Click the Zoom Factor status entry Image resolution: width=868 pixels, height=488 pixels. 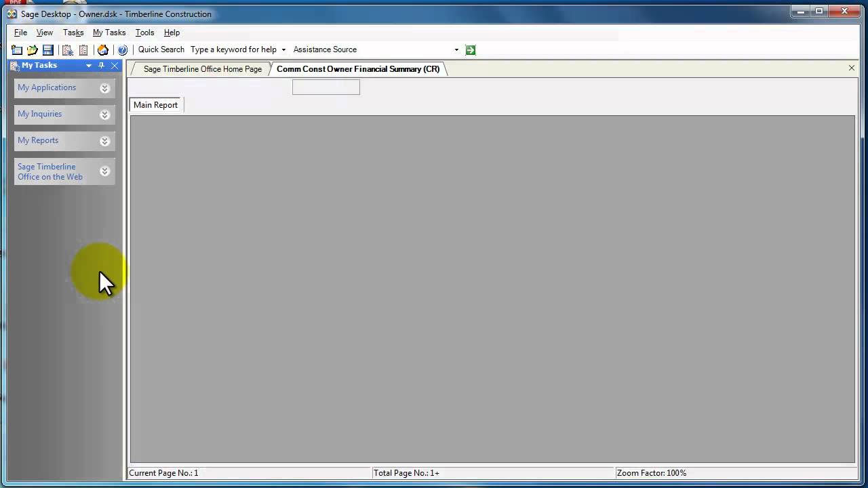click(x=736, y=473)
